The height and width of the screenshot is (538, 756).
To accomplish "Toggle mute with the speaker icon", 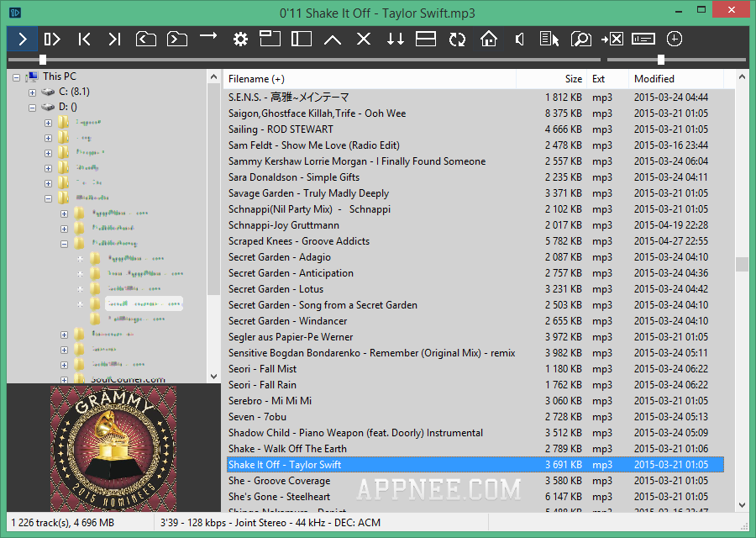I will click(519, 39).
